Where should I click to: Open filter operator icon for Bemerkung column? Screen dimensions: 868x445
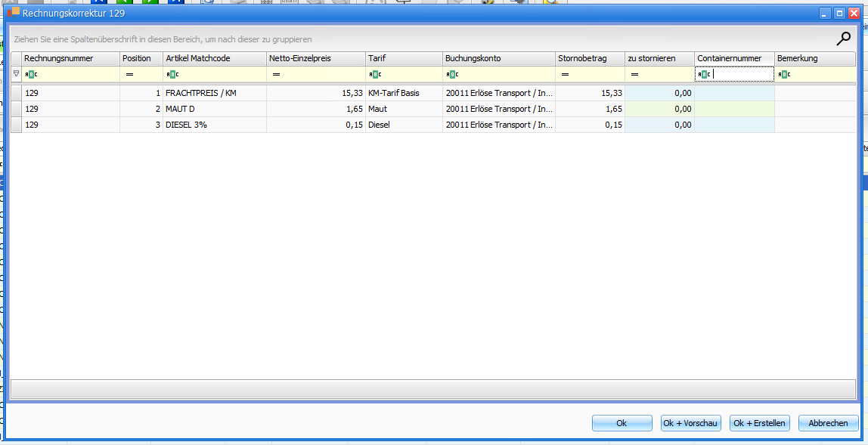point(784,74)
